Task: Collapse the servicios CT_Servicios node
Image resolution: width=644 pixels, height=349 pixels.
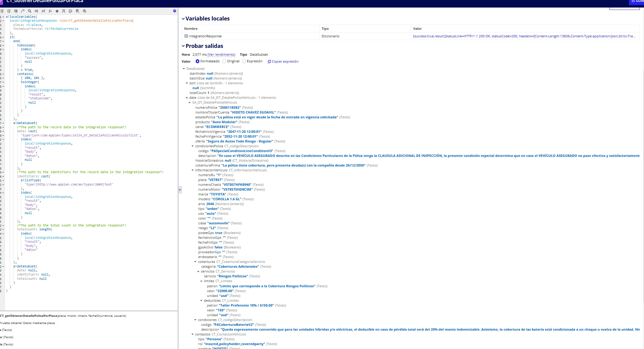Action: click(198, 271)
